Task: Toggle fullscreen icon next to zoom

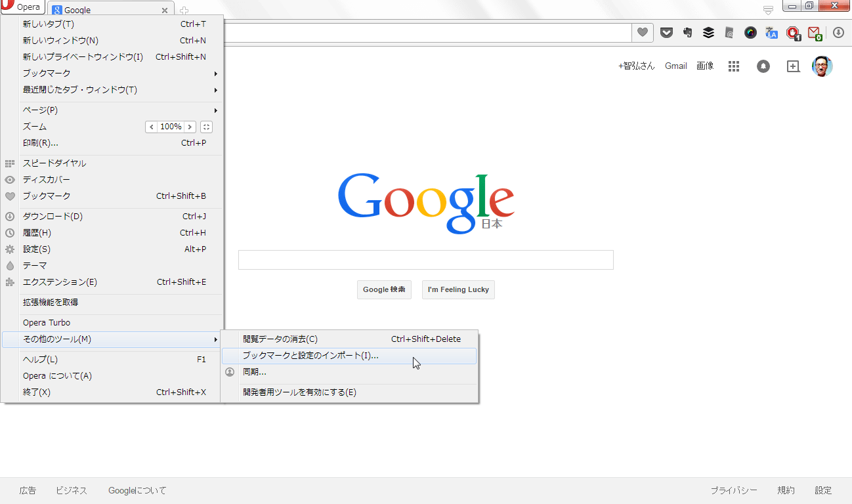Action: 206,127
